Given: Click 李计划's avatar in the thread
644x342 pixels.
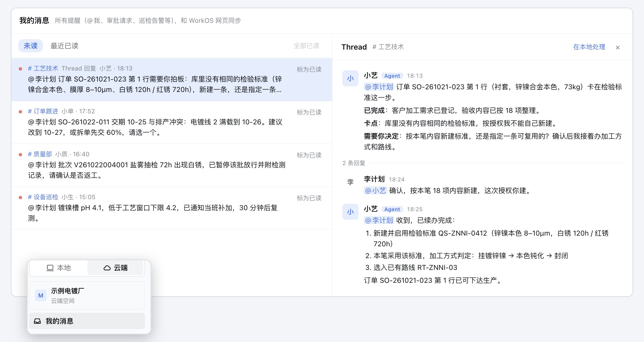Looking at the screenshot, I should tap(350, 182).
